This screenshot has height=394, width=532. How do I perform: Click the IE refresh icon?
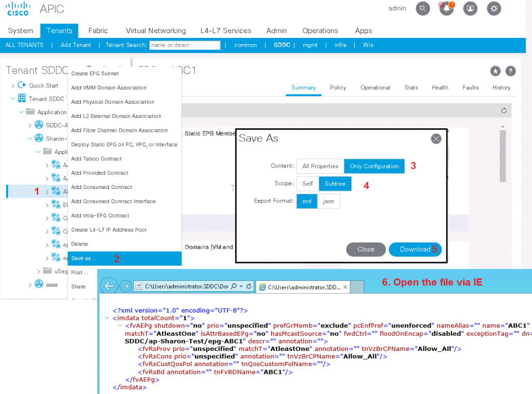(x=249, y=286)
